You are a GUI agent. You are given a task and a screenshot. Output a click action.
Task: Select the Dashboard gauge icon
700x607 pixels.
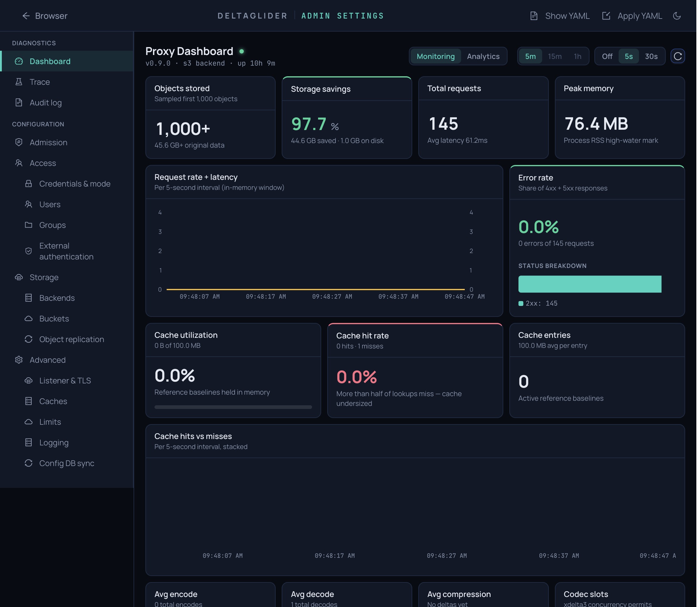pos(19,61)
